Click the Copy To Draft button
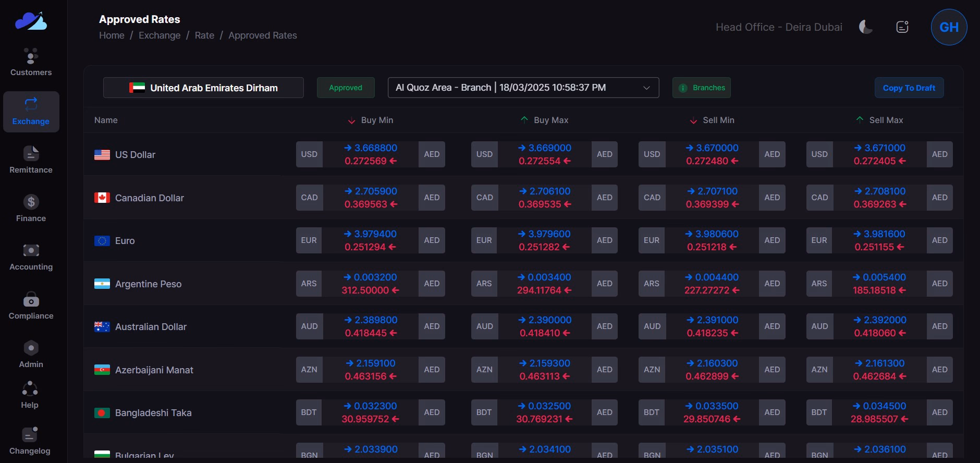980x463 pixels. pyautogui.click(x=909, y=88)
